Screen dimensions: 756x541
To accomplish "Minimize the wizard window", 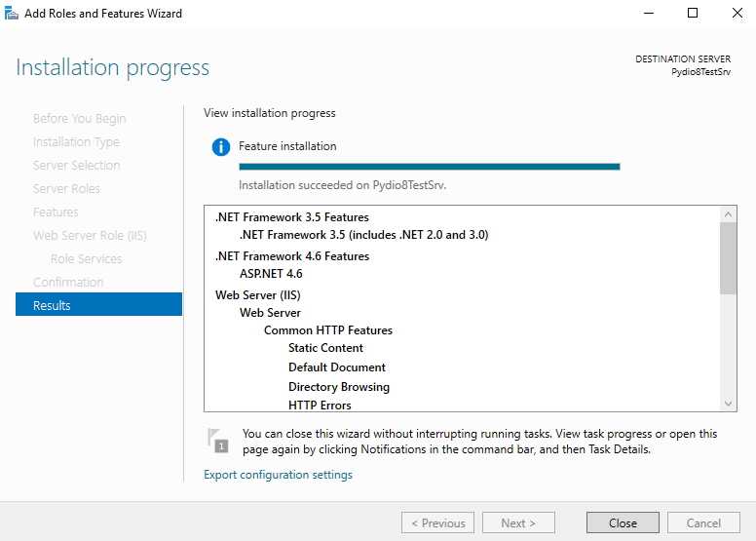I will tap(649, 13).
